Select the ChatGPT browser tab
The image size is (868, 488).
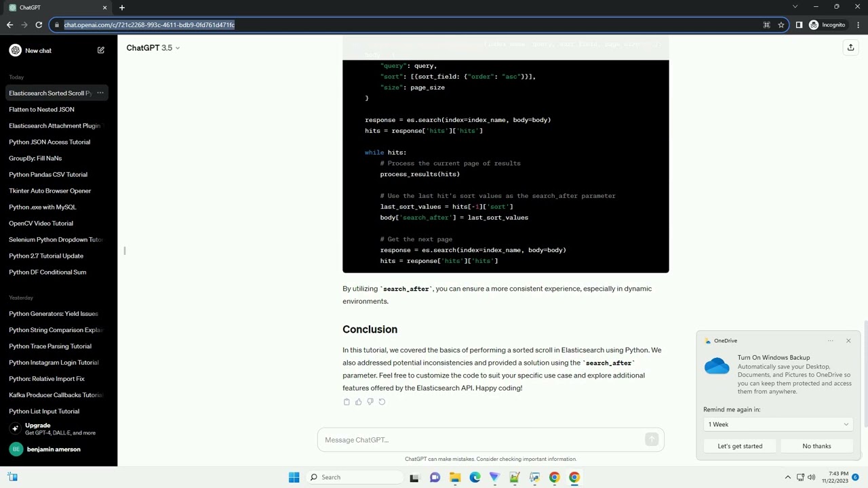57,7
